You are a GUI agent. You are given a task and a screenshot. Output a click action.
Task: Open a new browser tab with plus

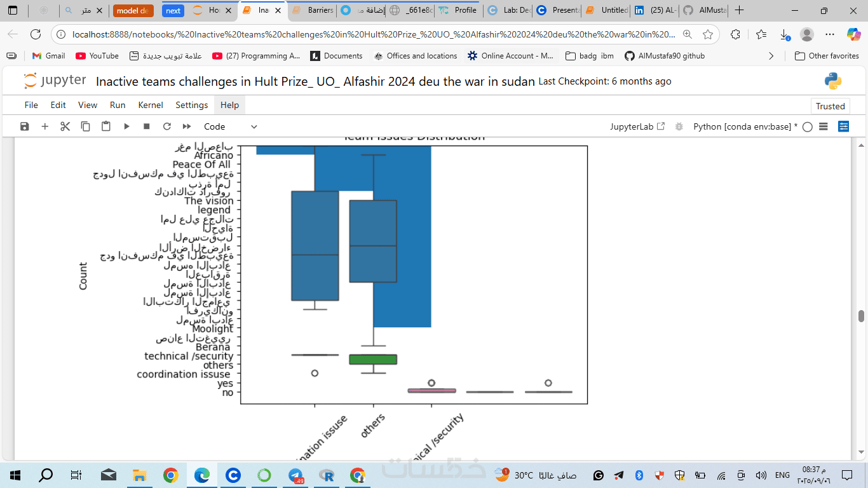739,10
